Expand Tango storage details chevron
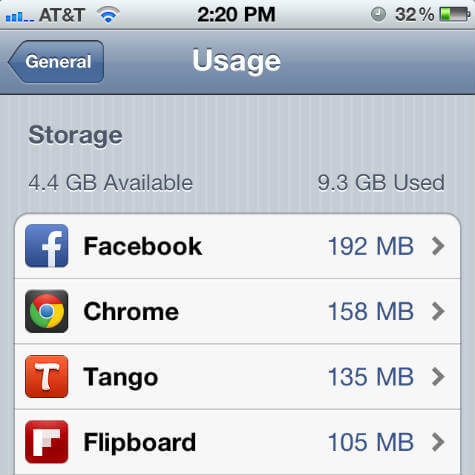This screenshot has height=475, width=475. (x=438, y=377)
